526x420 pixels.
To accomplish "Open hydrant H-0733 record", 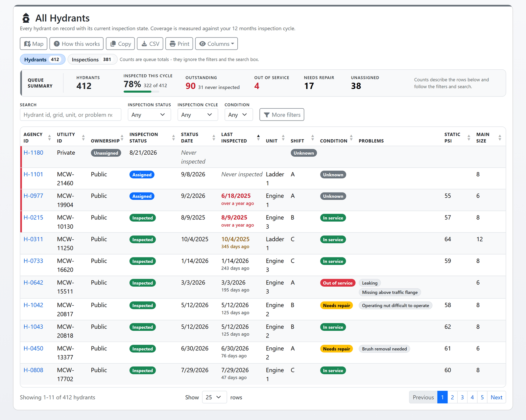I will pyautogui.click(x=33, y=261).
